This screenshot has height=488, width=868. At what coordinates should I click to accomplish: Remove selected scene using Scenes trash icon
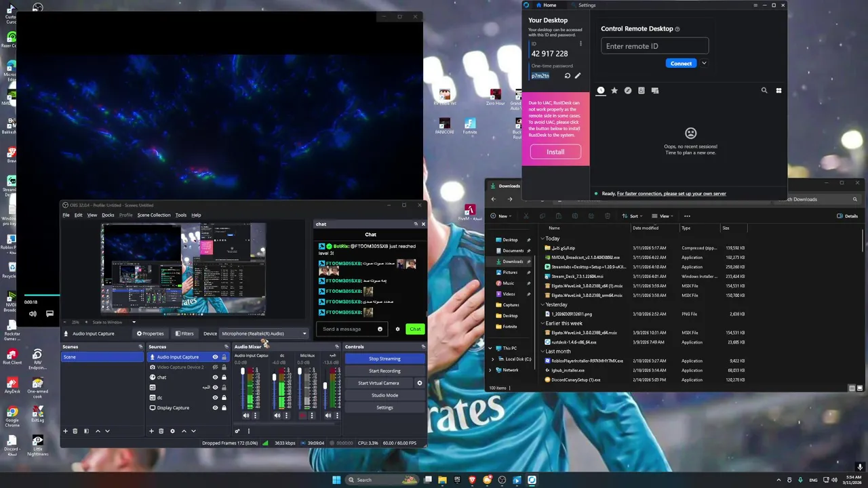click(75, 431)
